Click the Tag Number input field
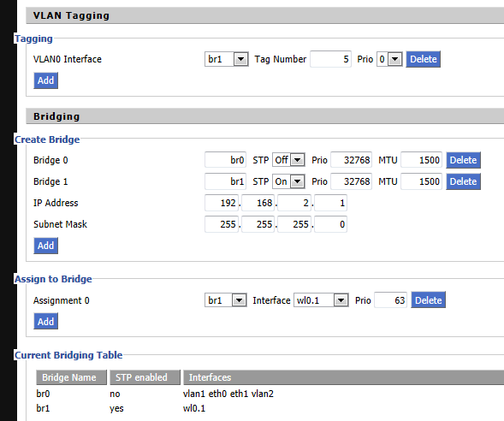The image size is (504, 421). click(330, 59)
